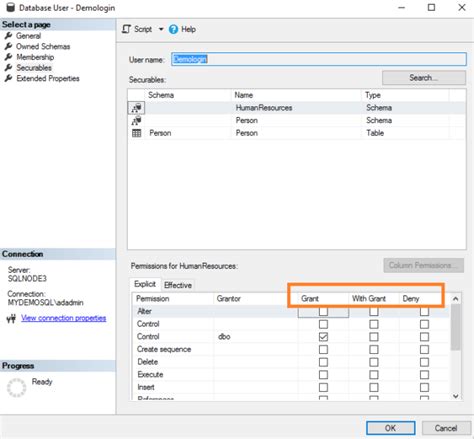The height and width of the screenshot is (439, 474).
Task: Select the HumanResources schema row icon
Action: tap(136, 108)
